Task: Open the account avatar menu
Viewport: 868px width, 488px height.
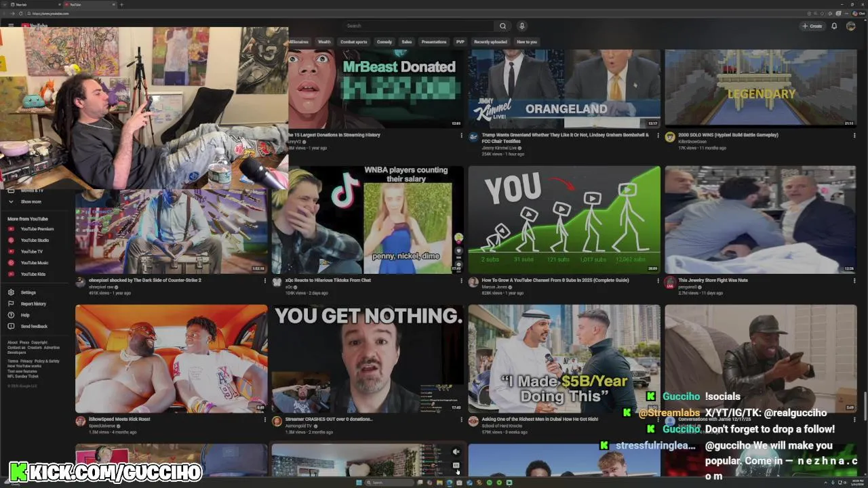Action: coord(851,26)
